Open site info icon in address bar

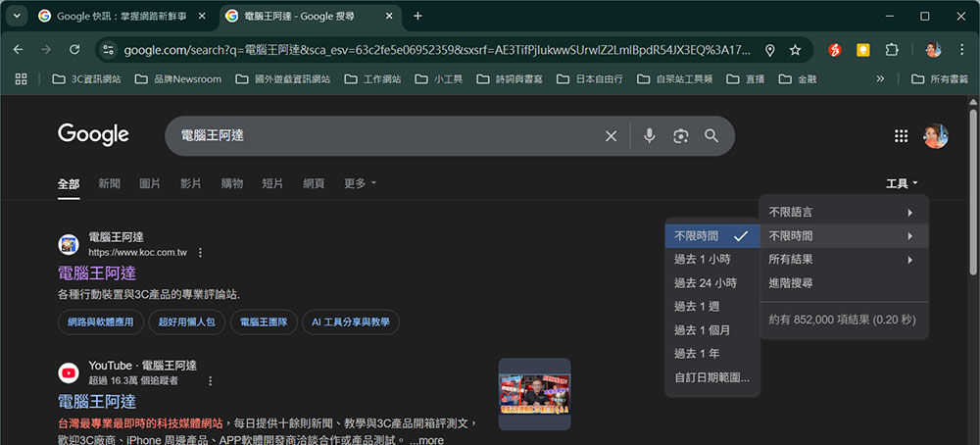tap(108, 50)
